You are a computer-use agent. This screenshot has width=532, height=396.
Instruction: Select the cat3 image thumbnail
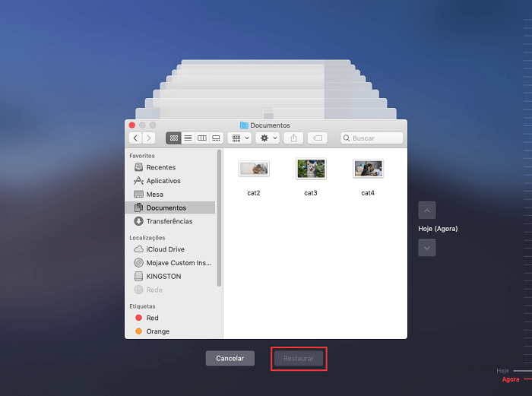pyautogui.click(x=311, y=169)
